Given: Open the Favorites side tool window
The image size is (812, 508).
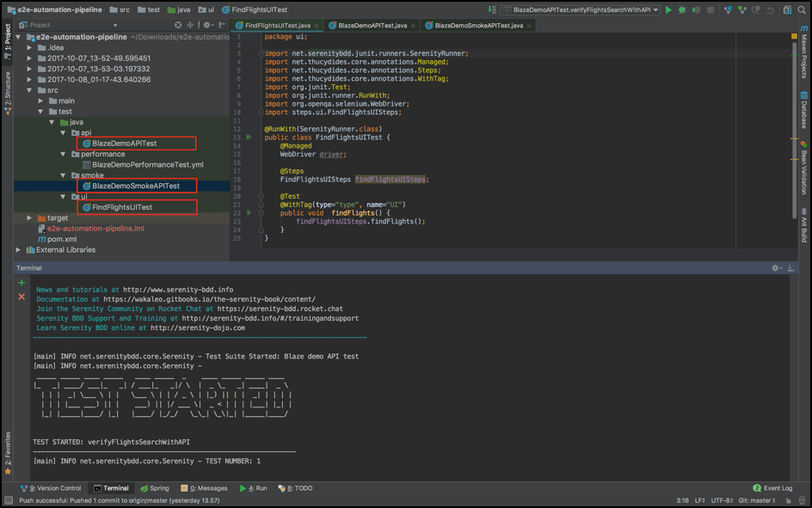Looking at the screenshot, I should [8, 453].
